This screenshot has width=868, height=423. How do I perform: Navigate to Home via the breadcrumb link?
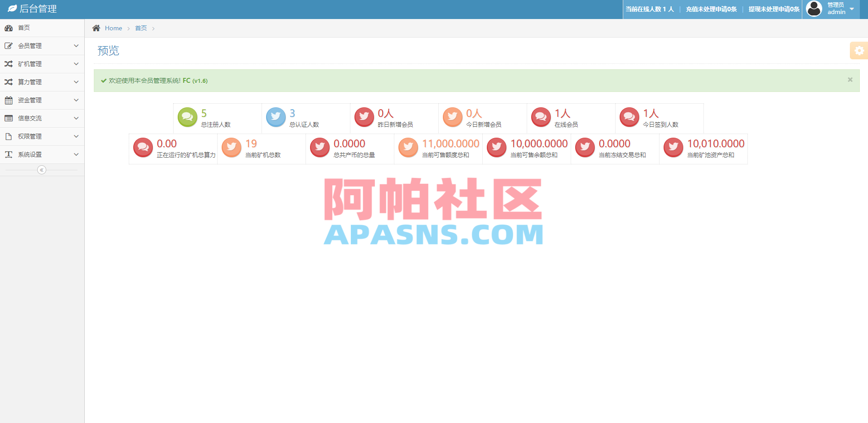[113, 28]
